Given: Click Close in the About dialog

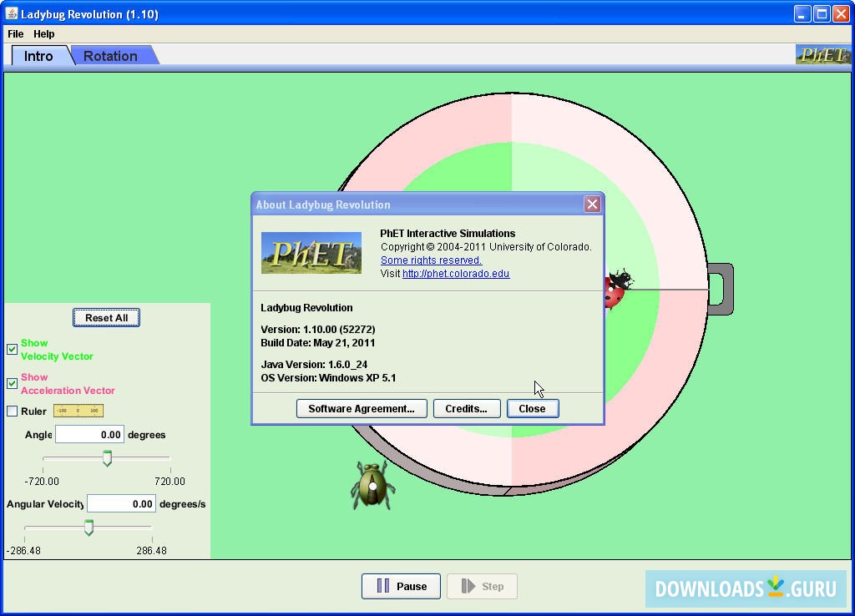Looking at the screenshot, I should 532,409.
